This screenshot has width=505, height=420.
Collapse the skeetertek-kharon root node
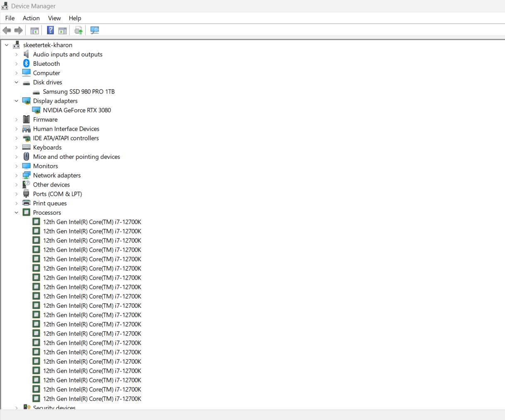[x=7, y=45]
